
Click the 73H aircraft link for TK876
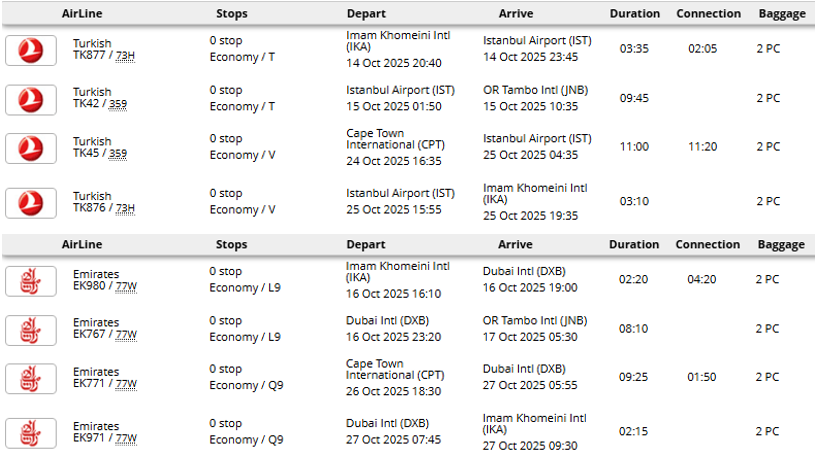(x=125, y=209)
